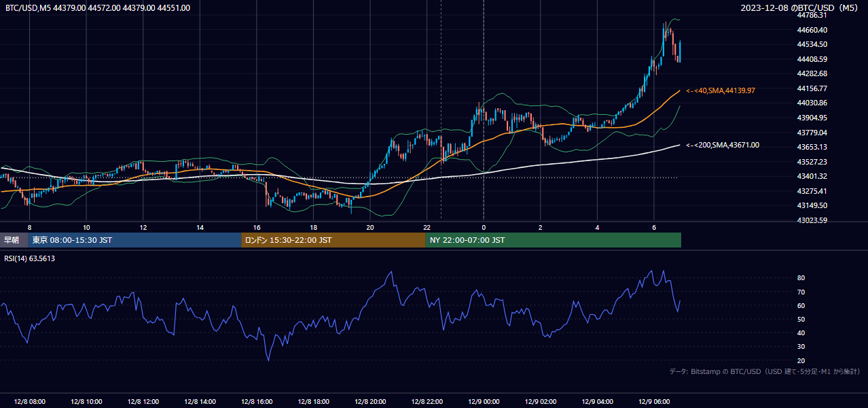The width and height of the screenshot is (868, 408).
Task: Click hour label 16 under price chart
Action: (x=257, y=227)
